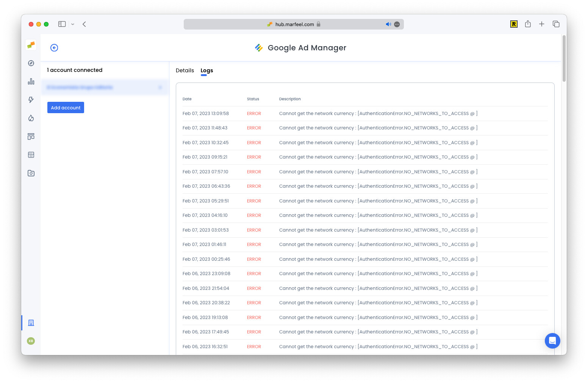This screenshot has height=383, width=588.
Task: Open the favorites folder sidebar icon
Action: 31,173
